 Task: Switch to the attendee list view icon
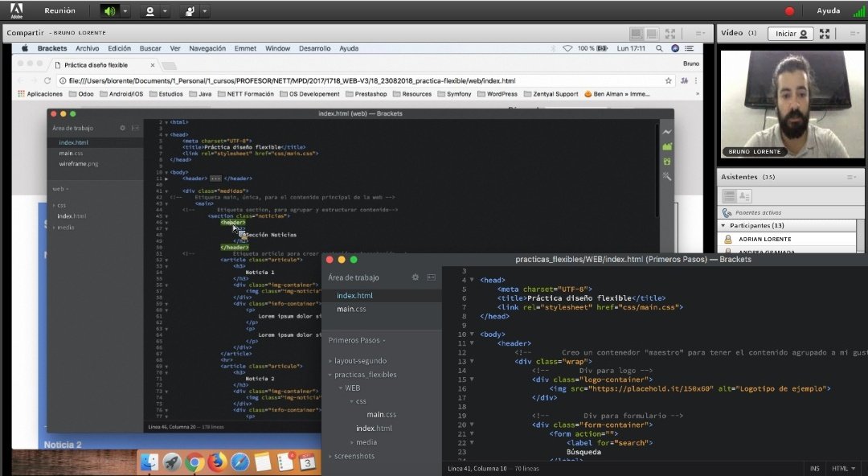pos(729,196)
